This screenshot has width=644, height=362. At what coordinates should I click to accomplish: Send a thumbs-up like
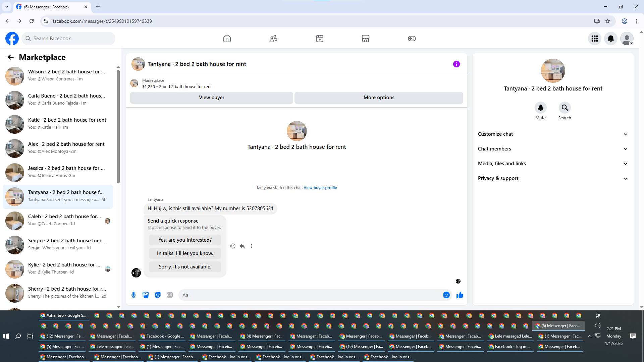[x=460, y=295]
